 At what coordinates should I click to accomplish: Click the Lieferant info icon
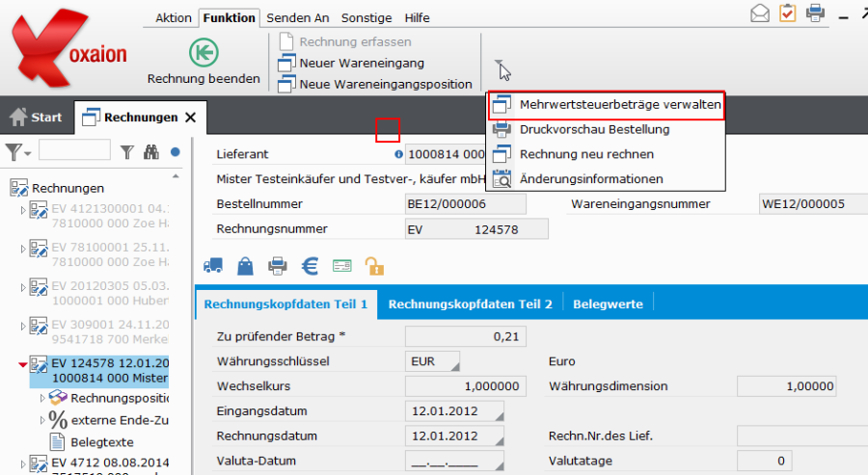398,154
